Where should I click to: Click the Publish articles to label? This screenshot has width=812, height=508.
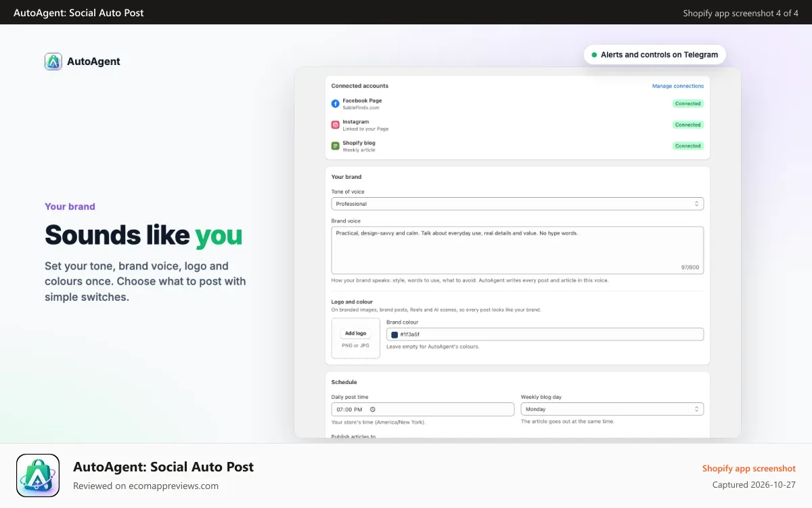coord(353,437)
